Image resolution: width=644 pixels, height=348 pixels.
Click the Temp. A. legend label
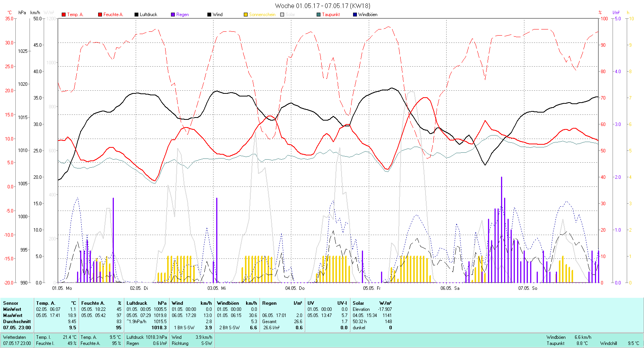[75, 15]
